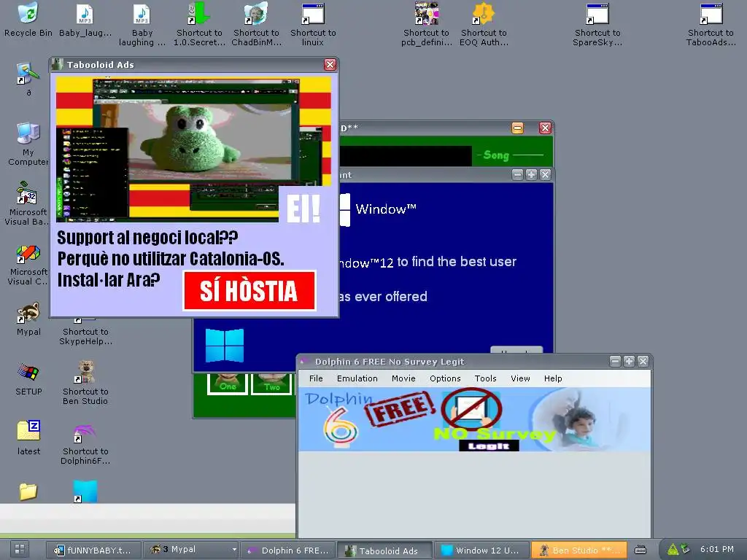This screenshot has width=747, height=560.
Task: Maximize the Dolphin 6 FREE window
Action: pos(629,362)
